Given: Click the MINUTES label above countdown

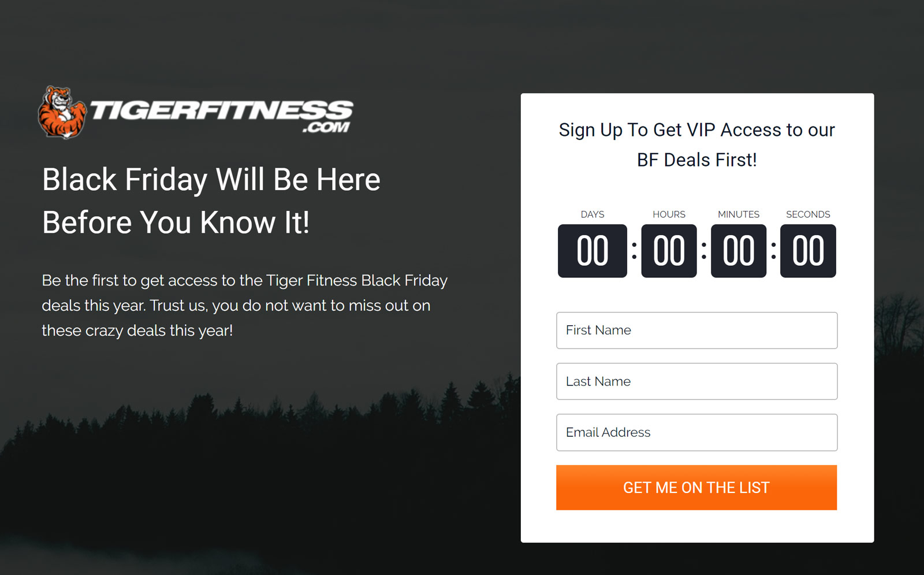Looking at the screenshot, I should click(739, 214).
